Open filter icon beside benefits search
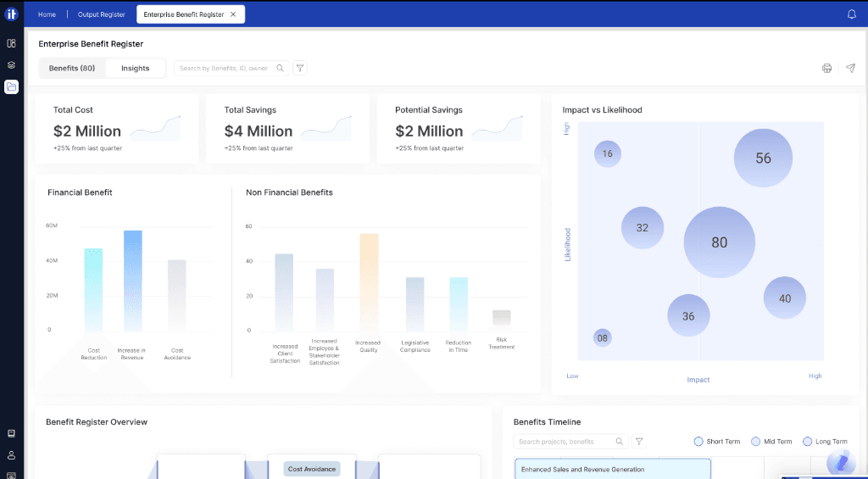Viewport: 868px width, 479px height. click(300, 68)
